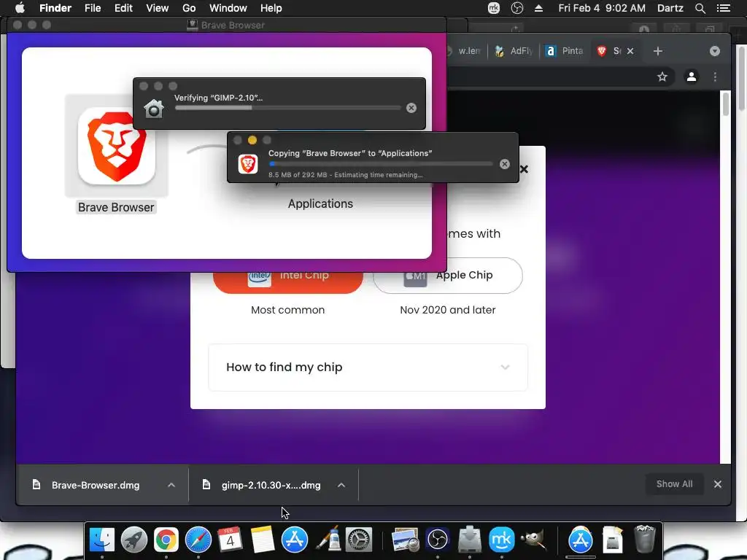Viewport: 747px width, 560px height.
Task: Switch to the Pinta tab
Action: pos(565,51)
